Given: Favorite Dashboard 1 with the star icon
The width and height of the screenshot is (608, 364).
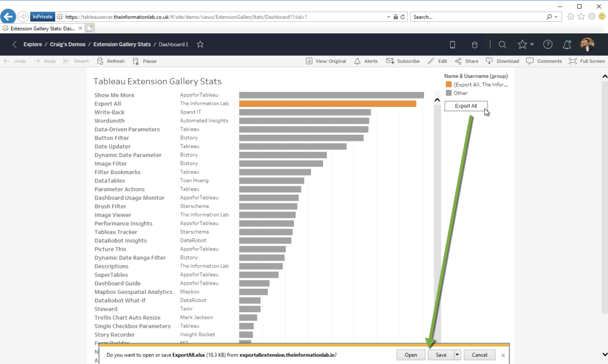Looking at the screenshot, I should point(200,44).
